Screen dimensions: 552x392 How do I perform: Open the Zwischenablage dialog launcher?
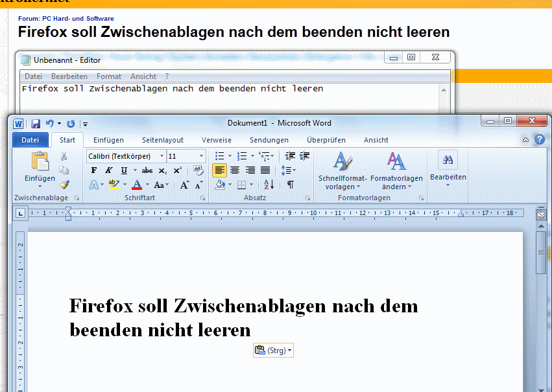point(77,198)
